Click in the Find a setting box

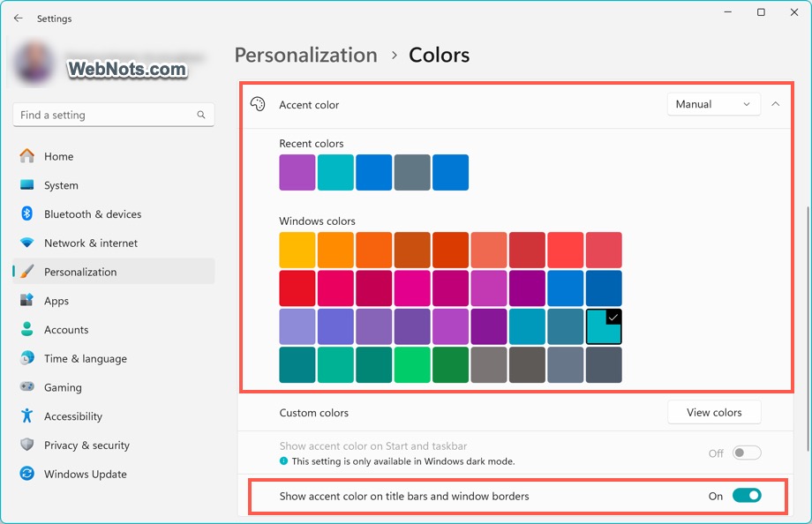[x=113, y=115]
